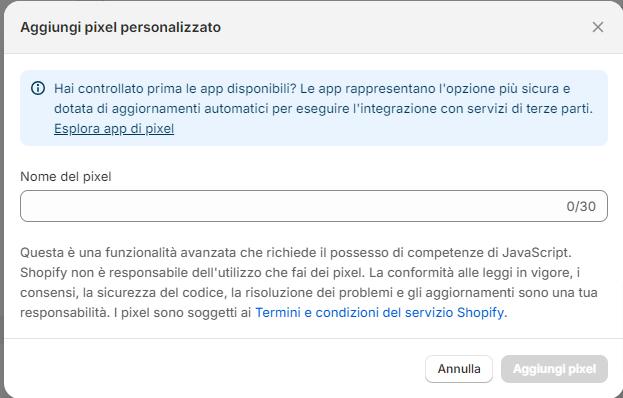Close the Aggiungi pixel personalizzato dialog
623x398 pixels.
[598, 27]
